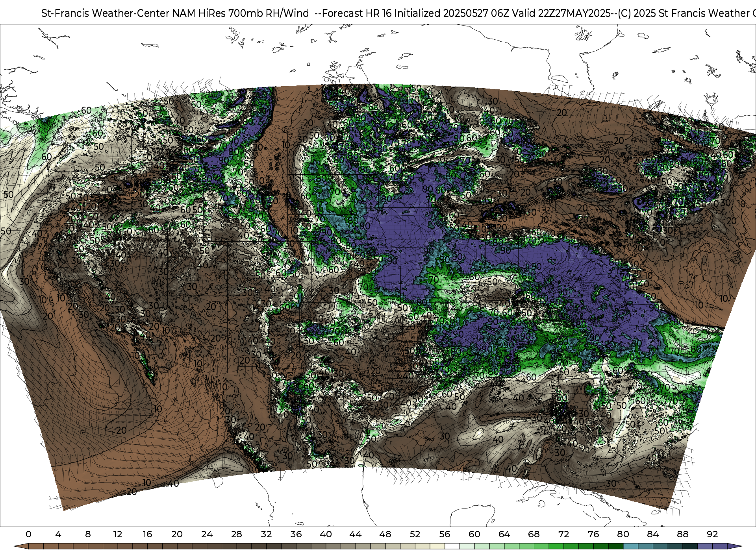756x551 pixels.
Task: Select the bright green colorbar segment under 72
Action: pyautogui.click(x=571, y=546)
